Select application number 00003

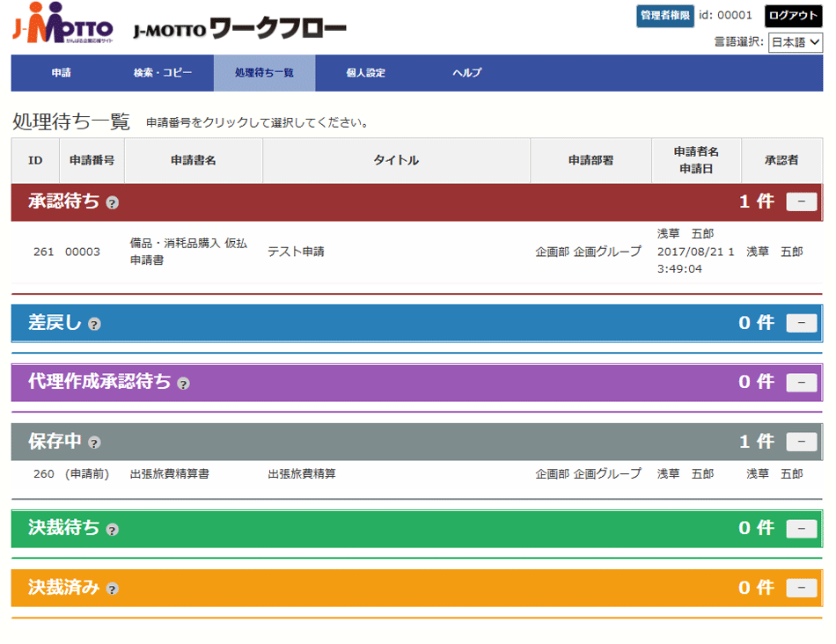click(x=83, y=252)
